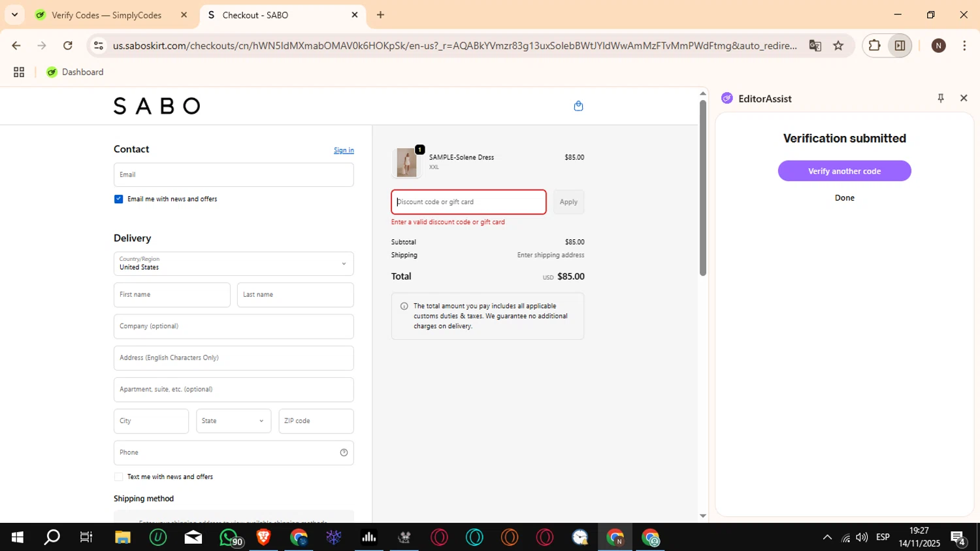Click the info icon in customs notice
980x551 pixels.
(404, 306)
